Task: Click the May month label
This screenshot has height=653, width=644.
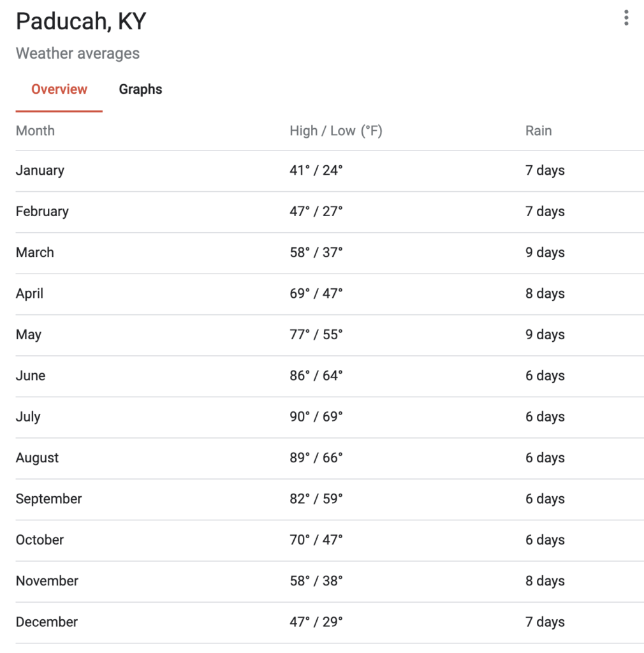Action: pyautogui.click(x=28, y=335)
